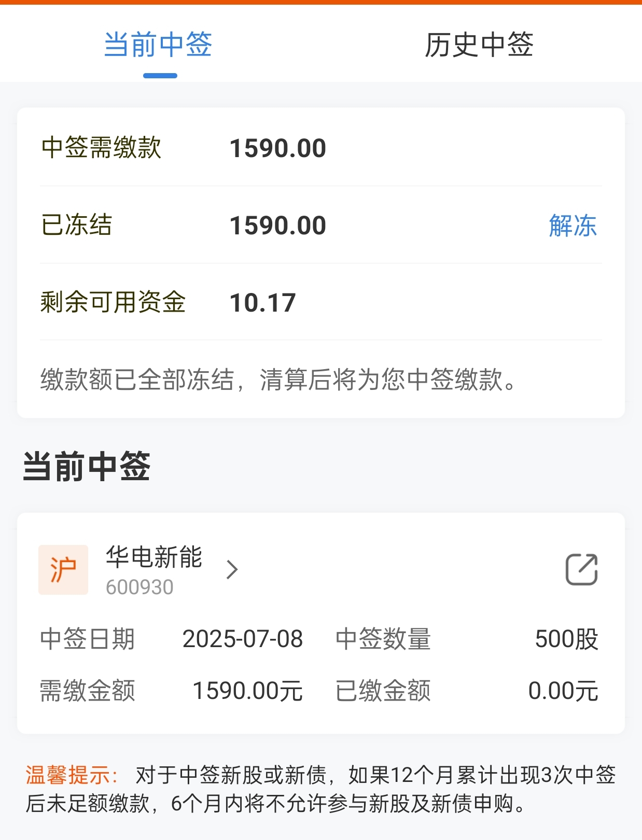Tap the 已冻结 label
This screenshot has height=840, width=642.
point(76,225)
